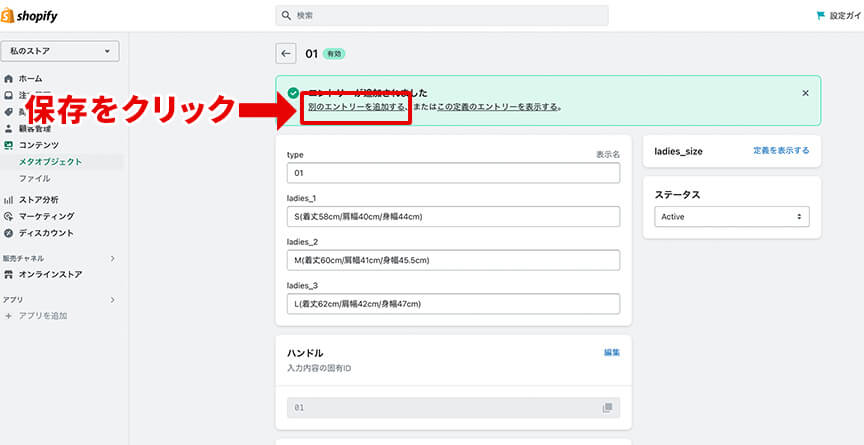The width and height of the screenshot is (864, 445).
Task: Click アプリを追加 link
Action: pos(43,316)
